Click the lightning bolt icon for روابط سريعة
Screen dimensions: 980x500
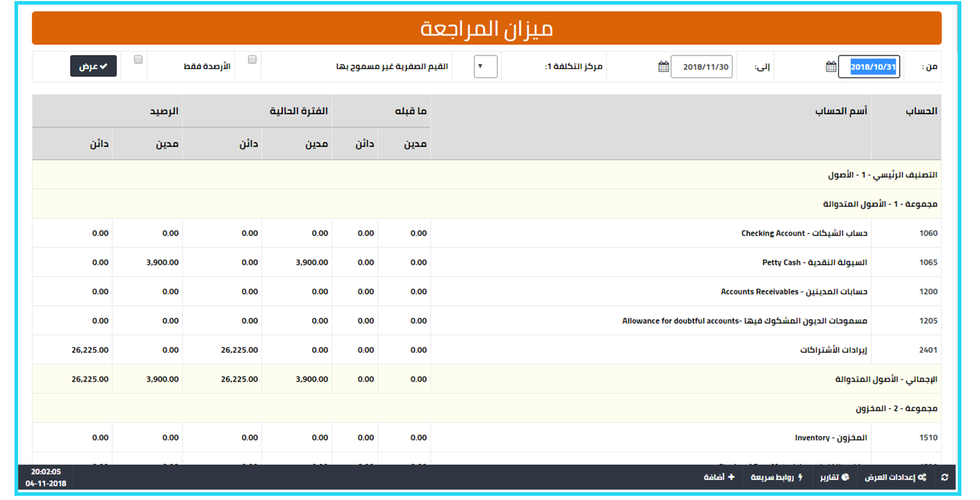click(800, 477)
